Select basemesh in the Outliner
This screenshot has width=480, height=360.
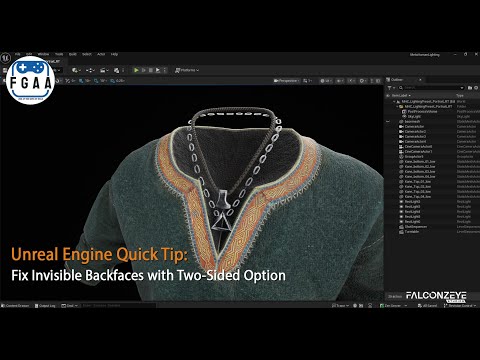[412, 121]
